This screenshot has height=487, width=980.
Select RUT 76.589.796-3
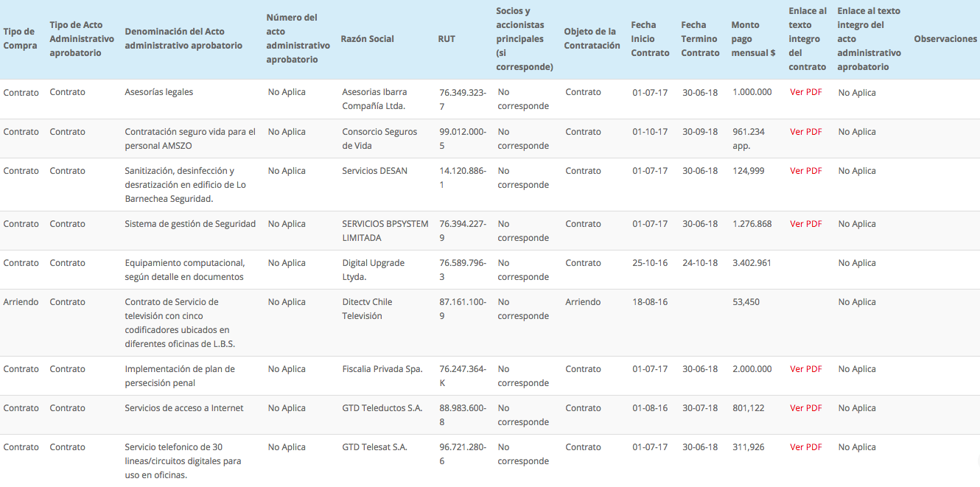[x=463, y=270]
